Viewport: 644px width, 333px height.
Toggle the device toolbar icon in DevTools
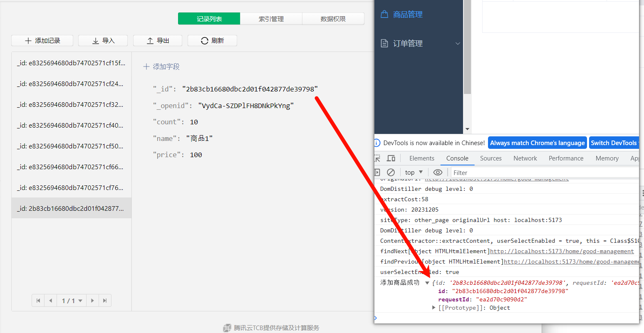click(391, 158)
